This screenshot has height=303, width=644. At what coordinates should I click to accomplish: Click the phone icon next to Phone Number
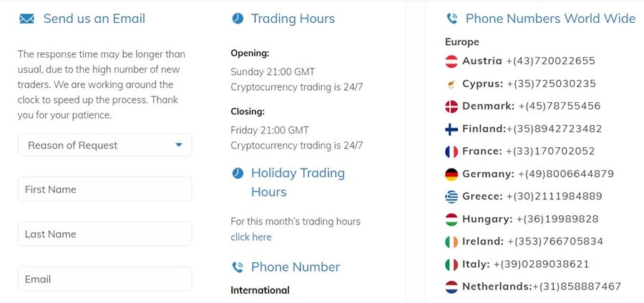238,267
